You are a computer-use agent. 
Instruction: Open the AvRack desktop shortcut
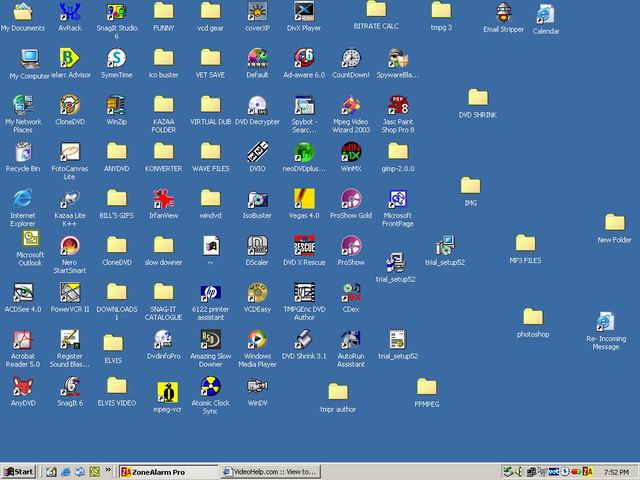70,12
